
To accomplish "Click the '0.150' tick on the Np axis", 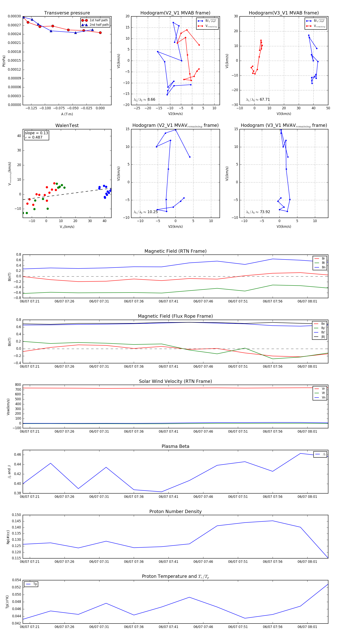I will pyautogui.click(x=17, y=515).
